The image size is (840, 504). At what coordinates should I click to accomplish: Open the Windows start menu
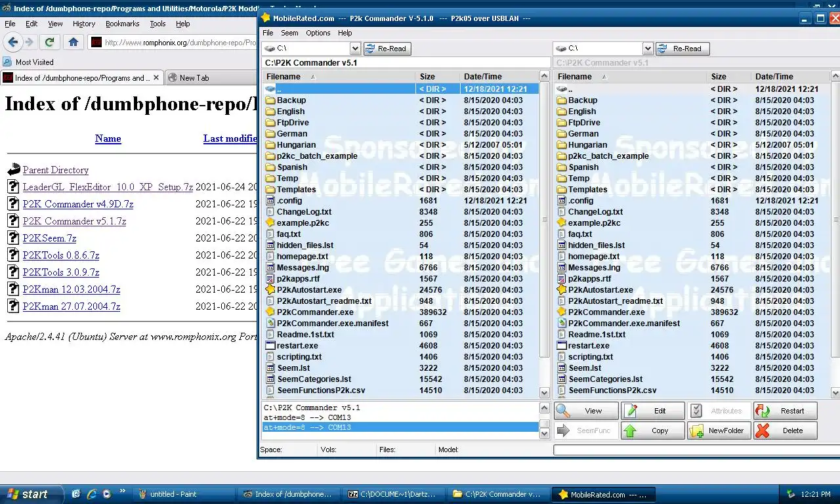32,494
